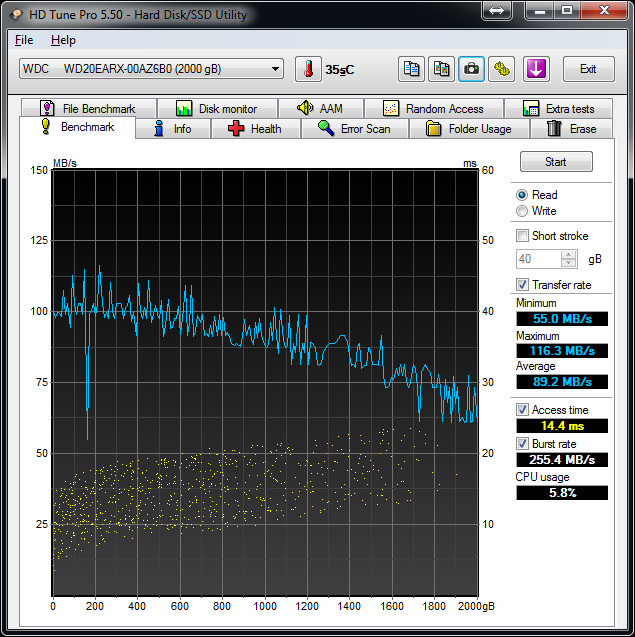Select the Read radio button
635x637 pixels.
(x=522, y=195)
